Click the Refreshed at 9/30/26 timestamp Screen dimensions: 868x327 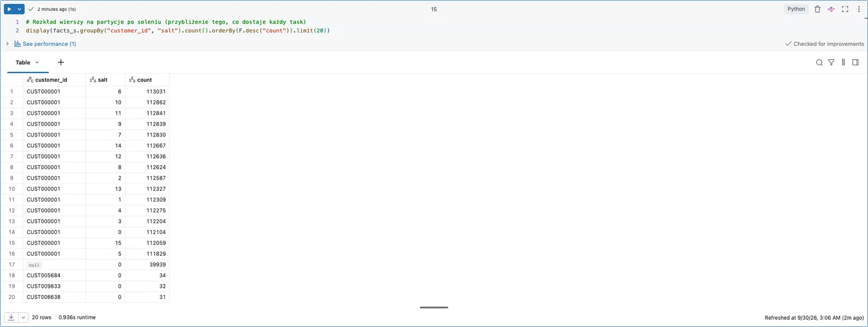[x=814, y=317]
